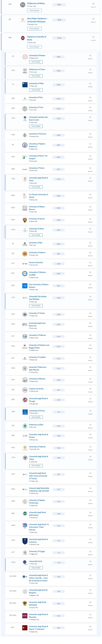
Task: Open More Details under Università di Padova
Action: [x=36, y=62]
